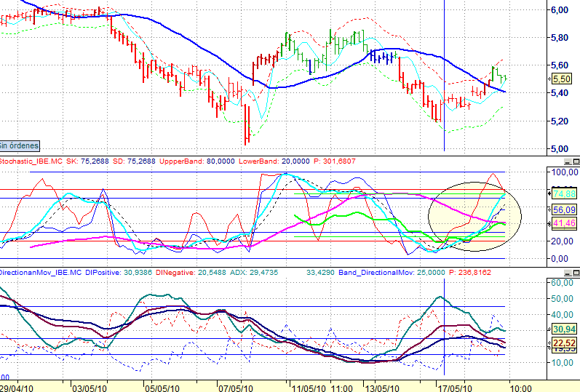
Task: Click the 10,00 directional movement axis value
Action: click(563, 362)
